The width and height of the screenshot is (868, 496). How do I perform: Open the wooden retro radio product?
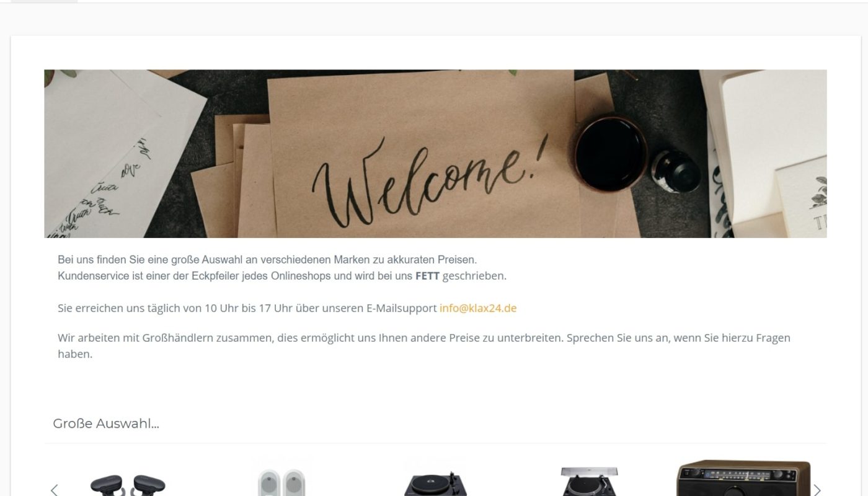[x=743, y=478]
